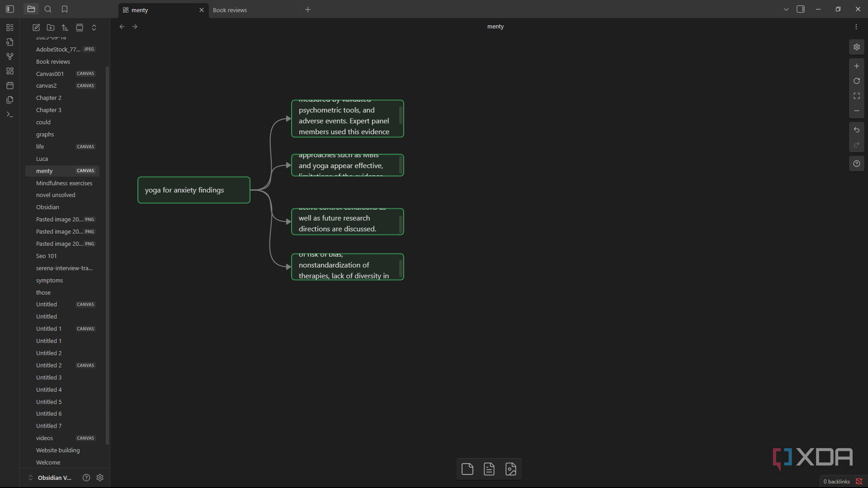868x488 pixels.
Task: Open more options menu for menty
Action: [856, 27]
